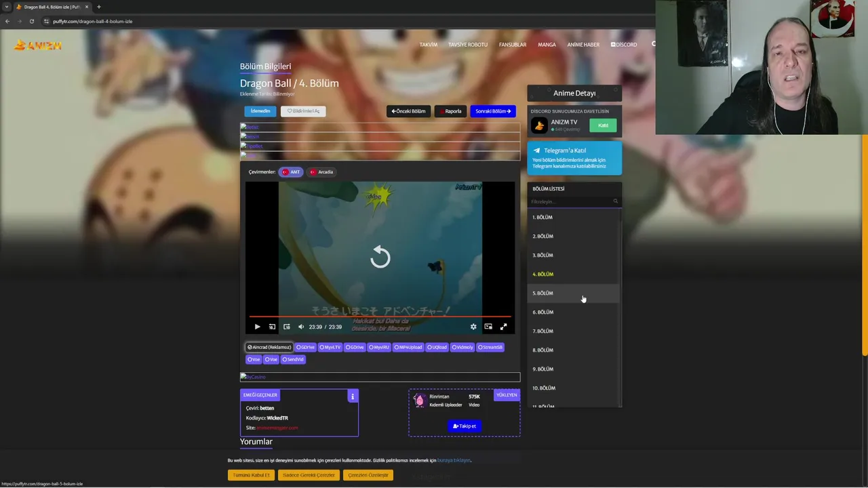
Task: Enter fullscreen in the video player
Action: coord(503,327)
